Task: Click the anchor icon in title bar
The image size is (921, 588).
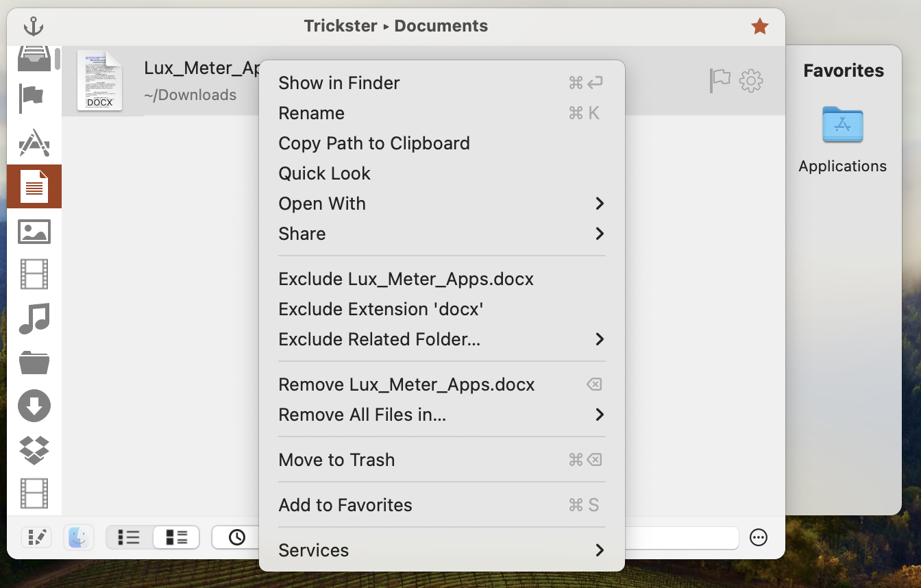Action: 34,27
